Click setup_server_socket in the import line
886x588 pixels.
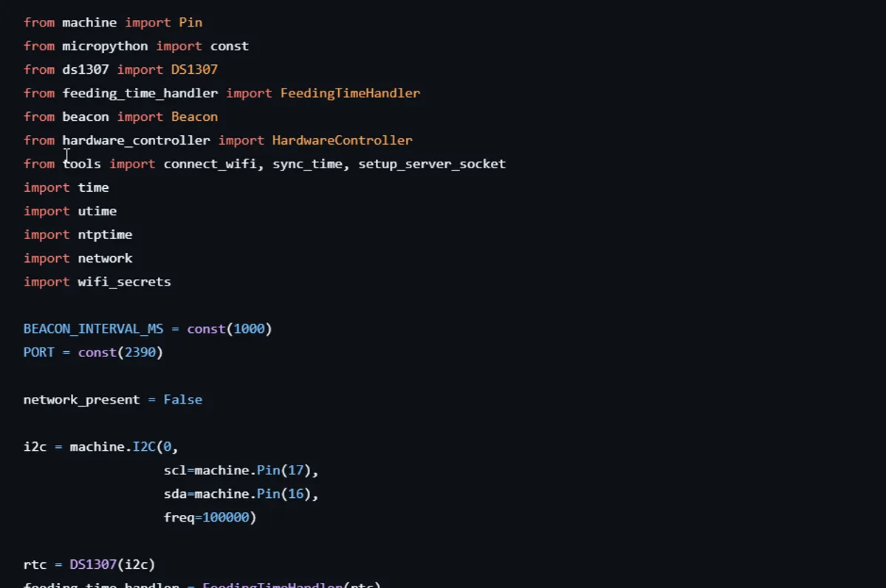pos(432,164)
